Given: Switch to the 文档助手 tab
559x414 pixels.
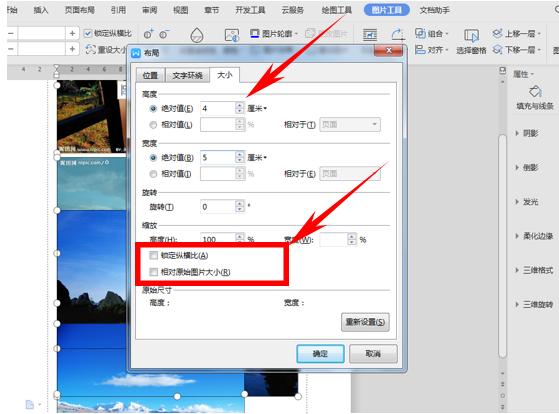Looking at the screenshot, I should pyautogui.click(x=434, y=10).
